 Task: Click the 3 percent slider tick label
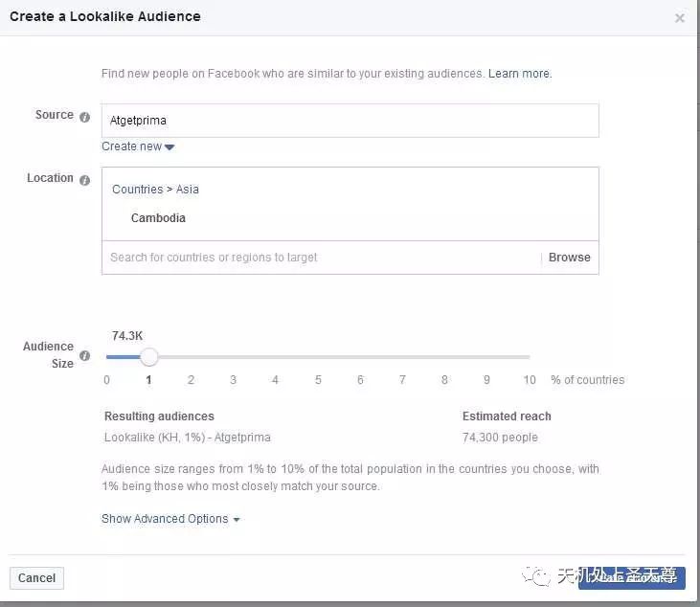[x=233, y=380]
